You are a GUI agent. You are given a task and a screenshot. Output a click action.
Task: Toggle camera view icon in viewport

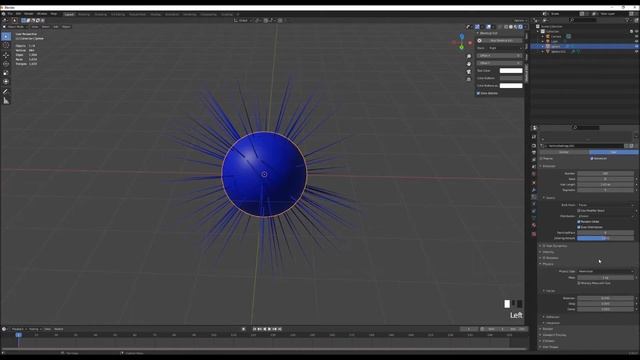click(x=469, y=72)
